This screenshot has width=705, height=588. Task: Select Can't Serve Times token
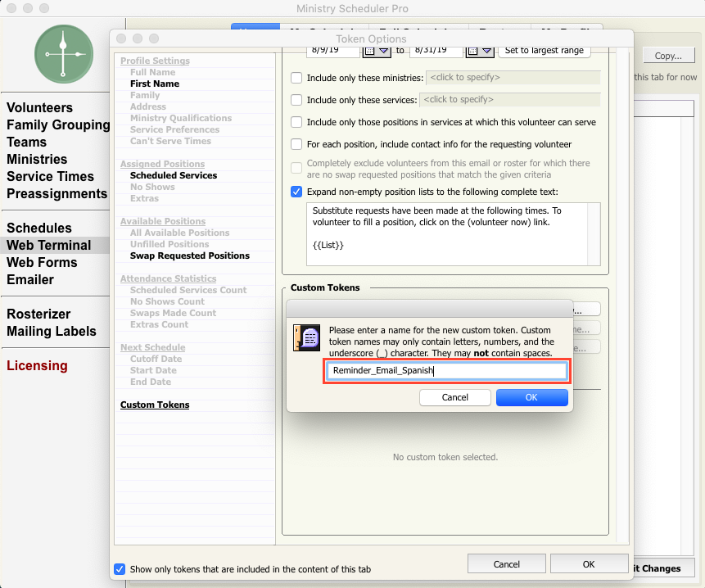170,141
